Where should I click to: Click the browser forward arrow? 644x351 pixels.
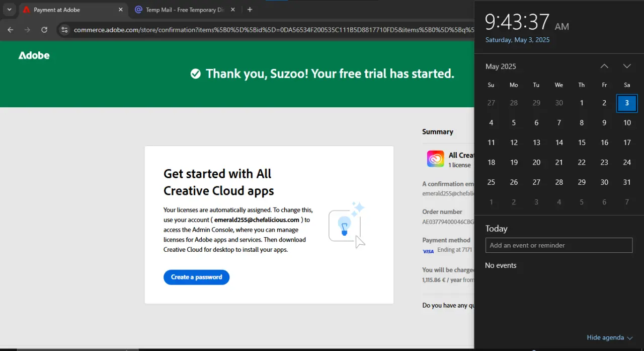coord(27,30)
